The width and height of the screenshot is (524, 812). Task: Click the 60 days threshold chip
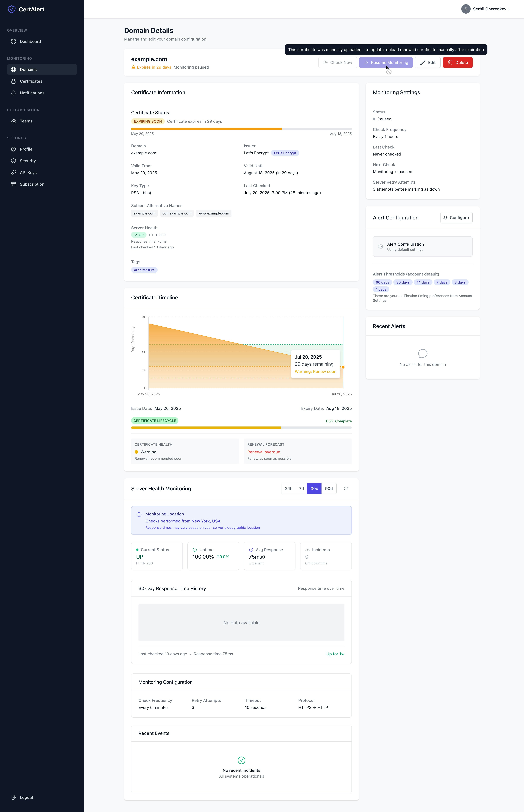tap(382, 282)
